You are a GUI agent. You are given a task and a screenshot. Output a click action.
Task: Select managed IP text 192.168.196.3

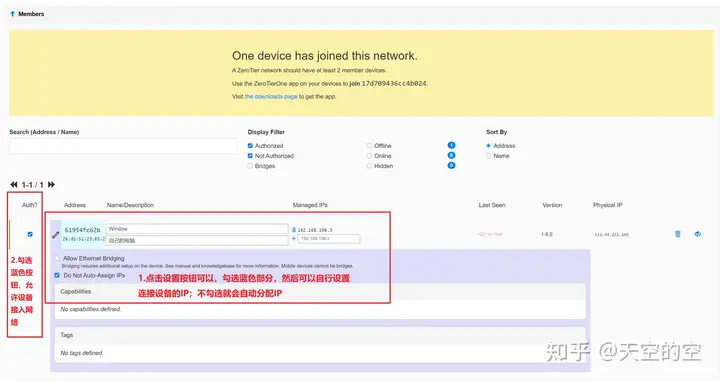click(315, 230)
